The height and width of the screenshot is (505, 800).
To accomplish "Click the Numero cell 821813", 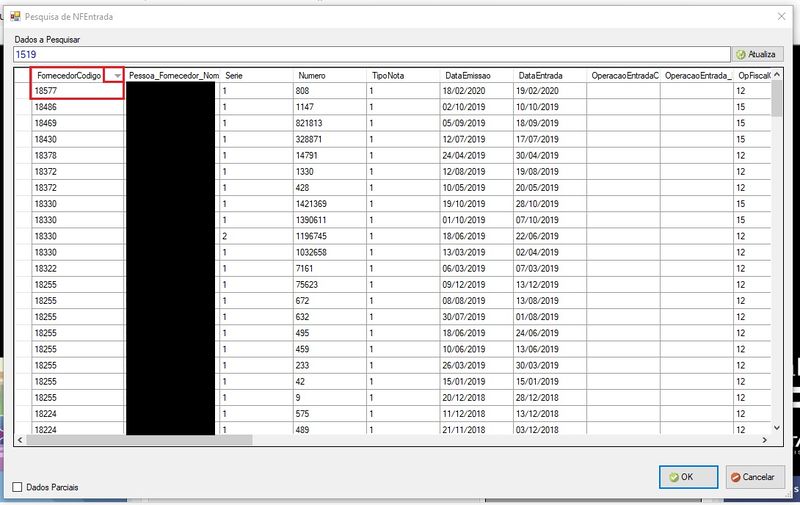I will [x=330, y=123].
